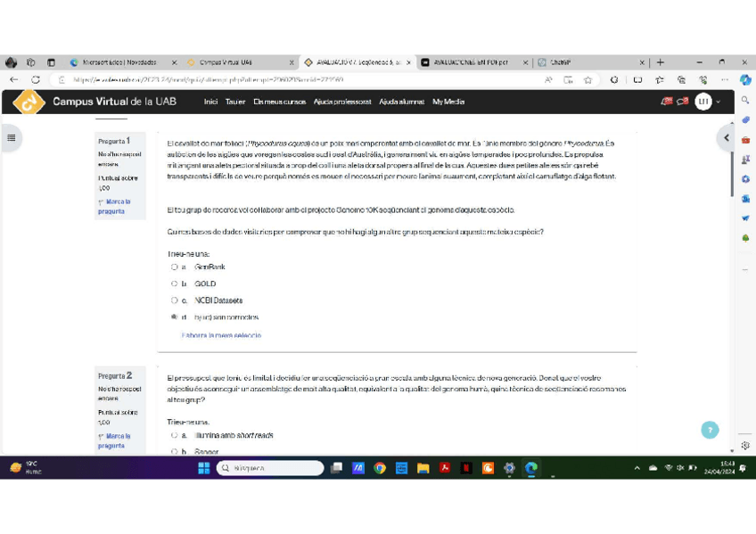756x534 pixels.
Task: Flag question 1 with Marca la pregunta
Action: pos(115,206)
